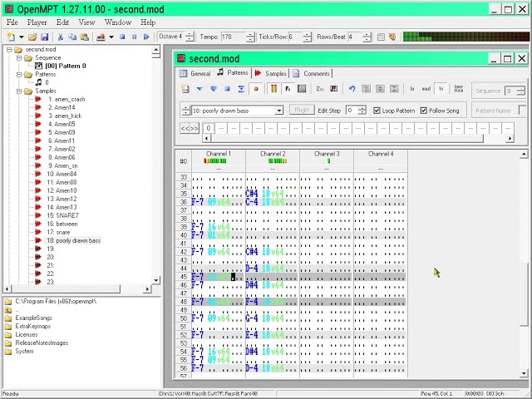
Task: Open the MIDI record dropdown arrow
Action: pos(111,37)
